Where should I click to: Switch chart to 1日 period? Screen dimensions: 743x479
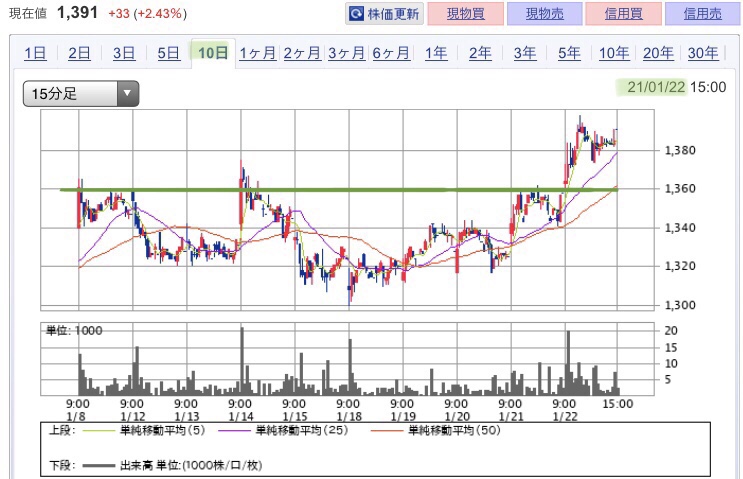(x=35, y=53)
